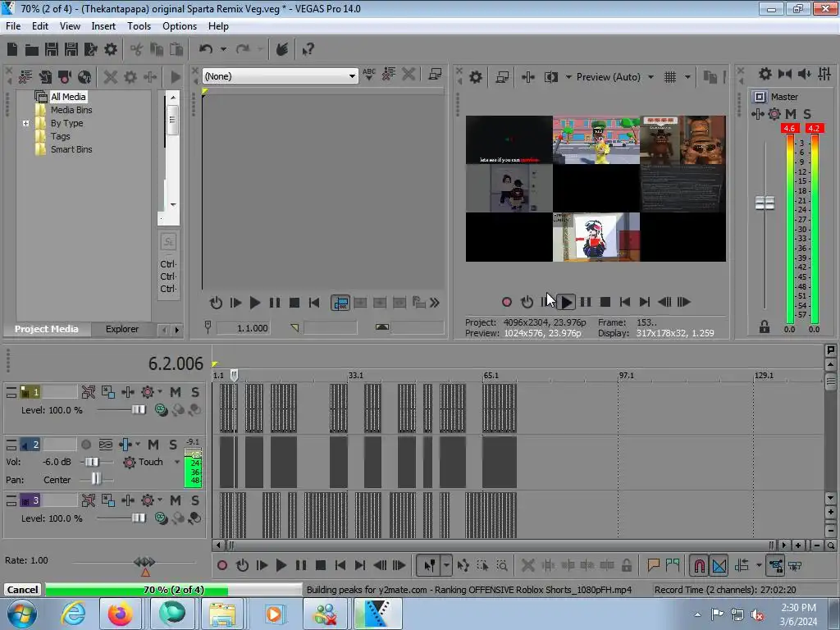
Task: Expand the By Type media bin
Action: click(x=25, y=123)
